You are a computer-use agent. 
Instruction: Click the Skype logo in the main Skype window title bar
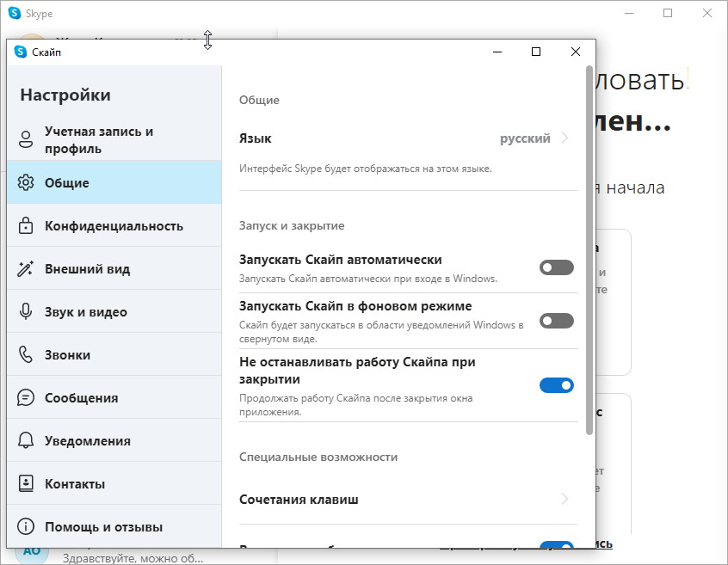click(15, 13)
